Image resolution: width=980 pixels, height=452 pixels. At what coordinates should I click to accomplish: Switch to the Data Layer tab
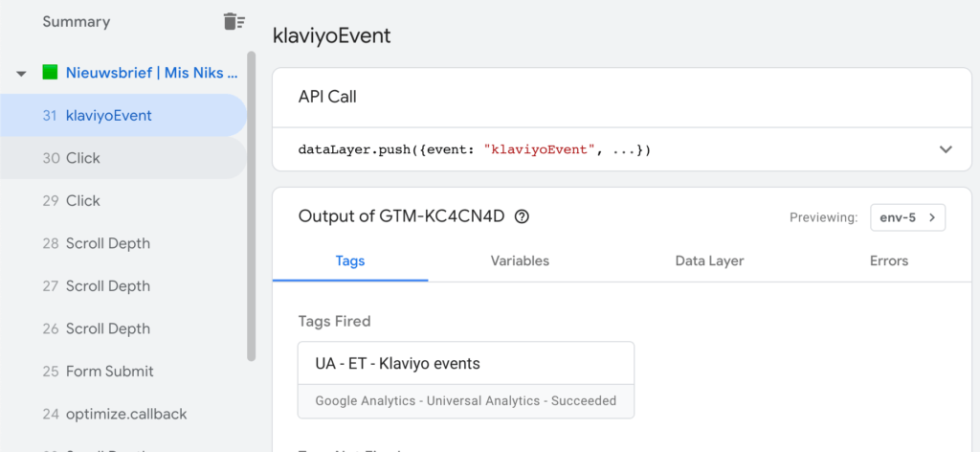[x=709, y=260]
